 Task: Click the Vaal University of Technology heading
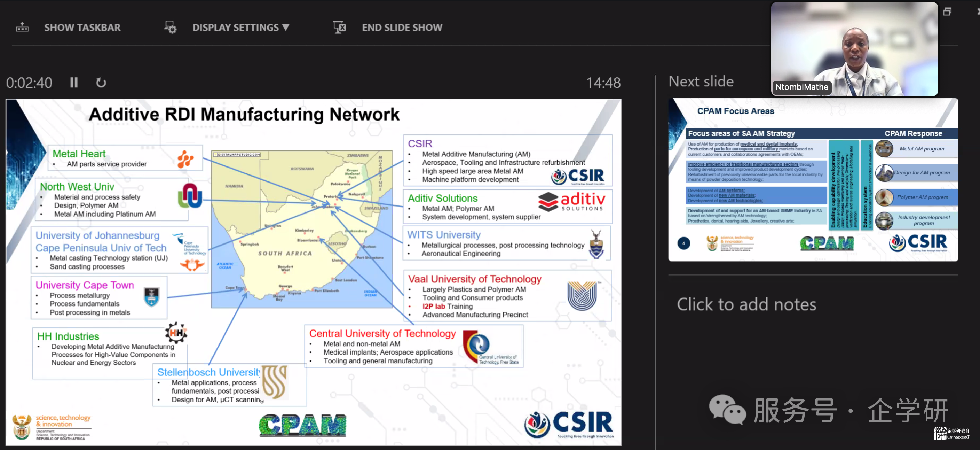click(x=475, y=279)
